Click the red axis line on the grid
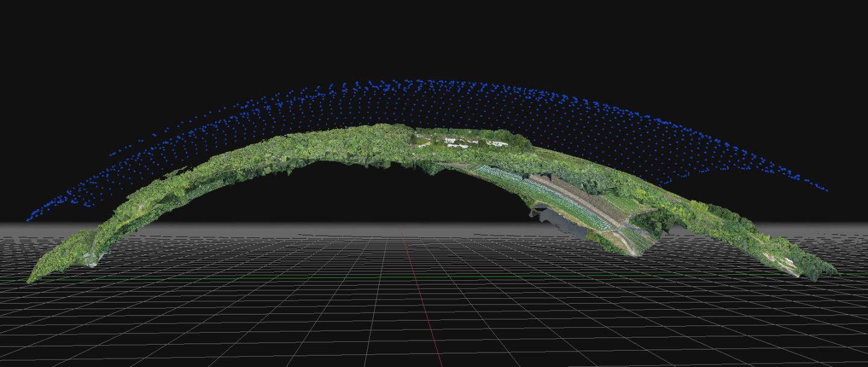This screenshot has height=367, width=868. coord(422,301)
